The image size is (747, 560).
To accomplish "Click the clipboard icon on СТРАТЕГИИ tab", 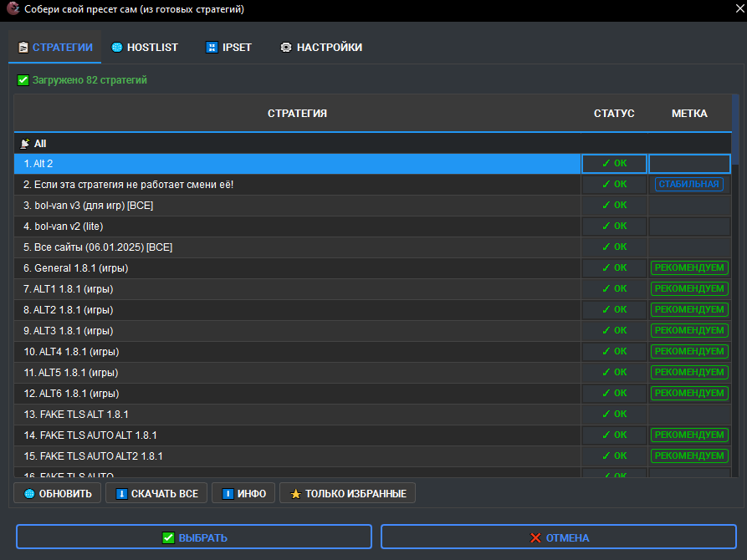I will click(x=23, y=47).
